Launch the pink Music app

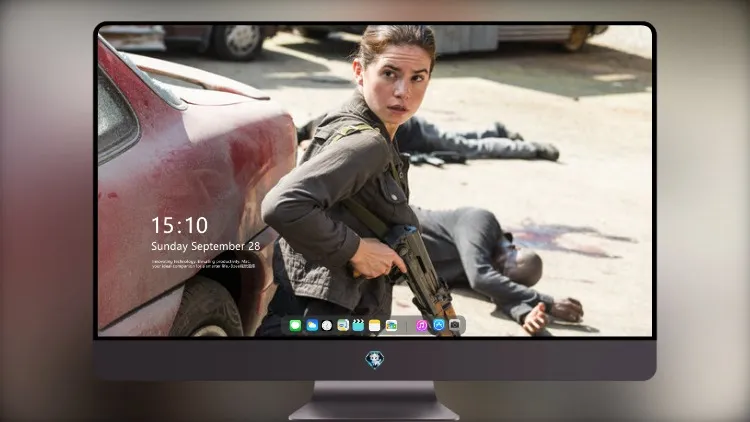(x=421, y=326)
